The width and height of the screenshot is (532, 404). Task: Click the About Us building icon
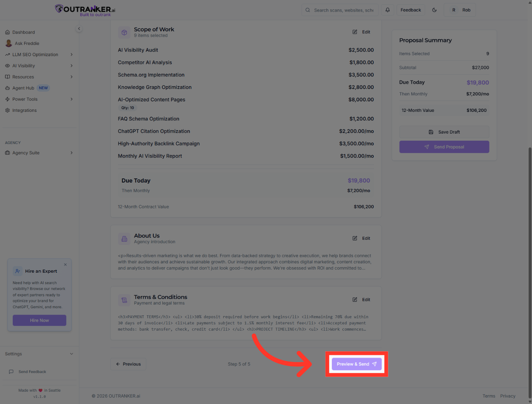coord(124,239)
